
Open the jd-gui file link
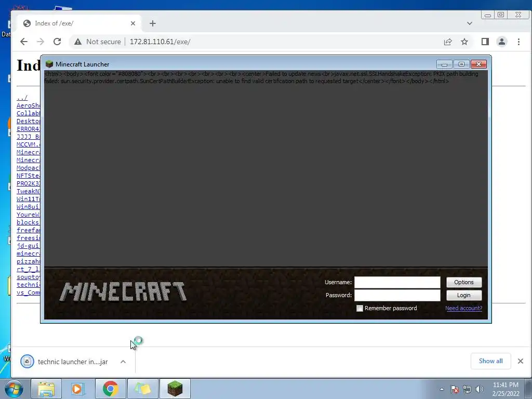click(28, 246)
